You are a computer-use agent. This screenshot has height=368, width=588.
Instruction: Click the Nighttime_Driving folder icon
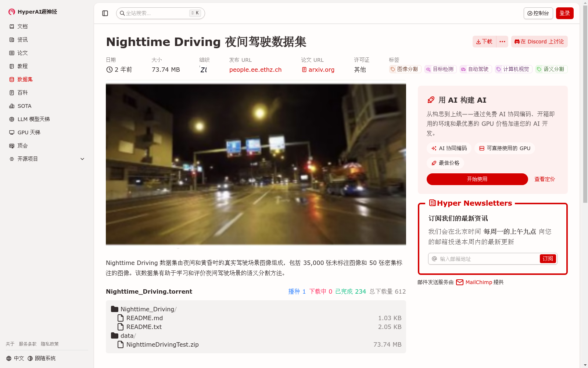pos(115,309)
